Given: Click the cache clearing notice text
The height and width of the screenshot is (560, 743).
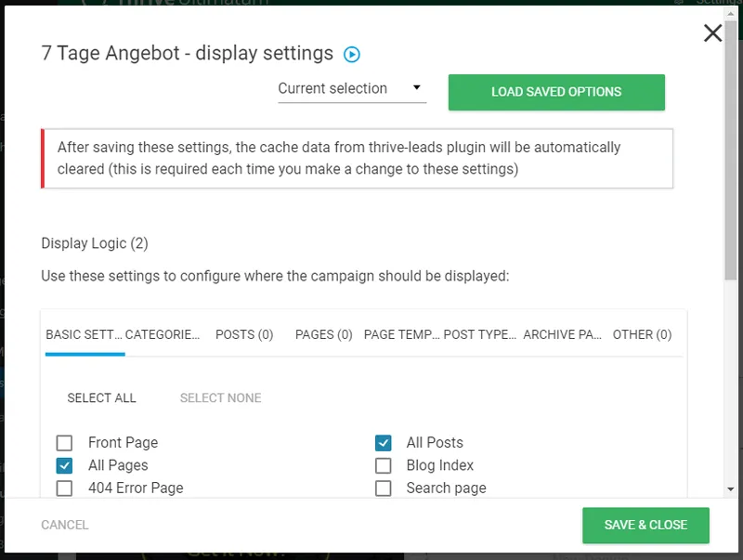Looking at the screenshot, I should [339, 158].
